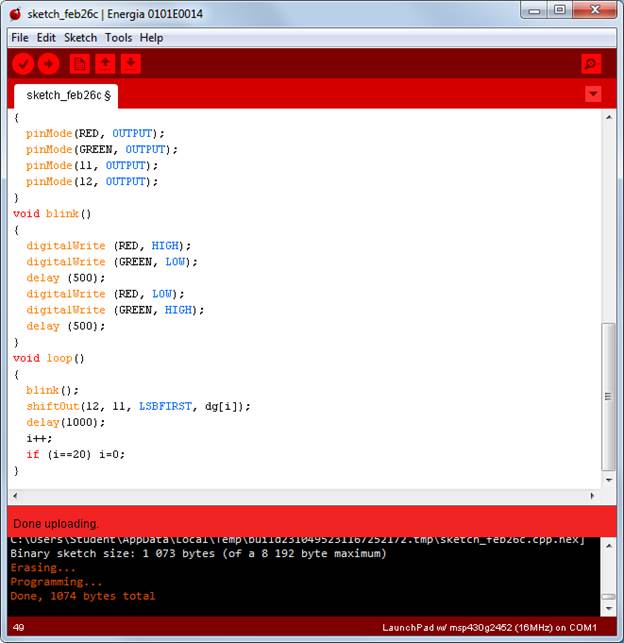Click the 'pinMode(RED, OUTPUT);' line
Image resolution: width=624 pixels, height=643 pixels.
click(95, 133)
